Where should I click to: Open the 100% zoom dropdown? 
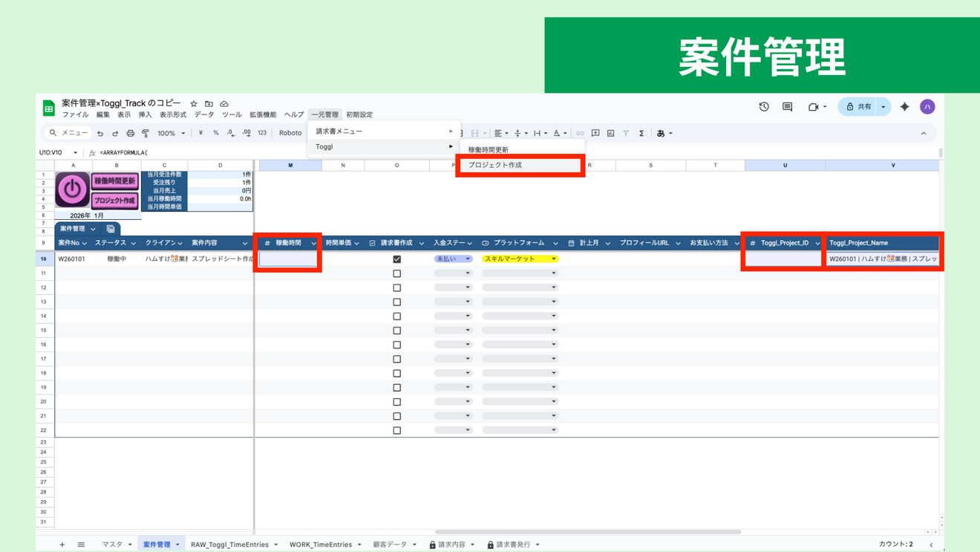point(171,134)
